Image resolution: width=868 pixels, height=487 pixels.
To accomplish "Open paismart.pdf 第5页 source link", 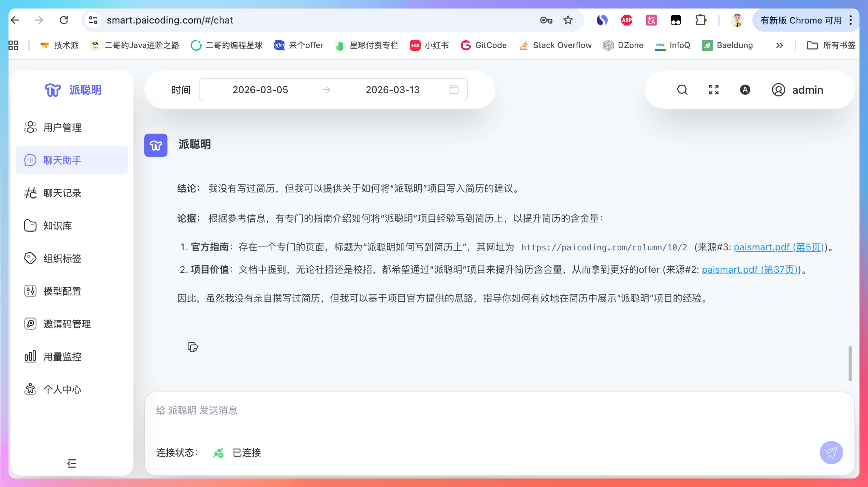I will pyautogui.click(x=779, y=247).
